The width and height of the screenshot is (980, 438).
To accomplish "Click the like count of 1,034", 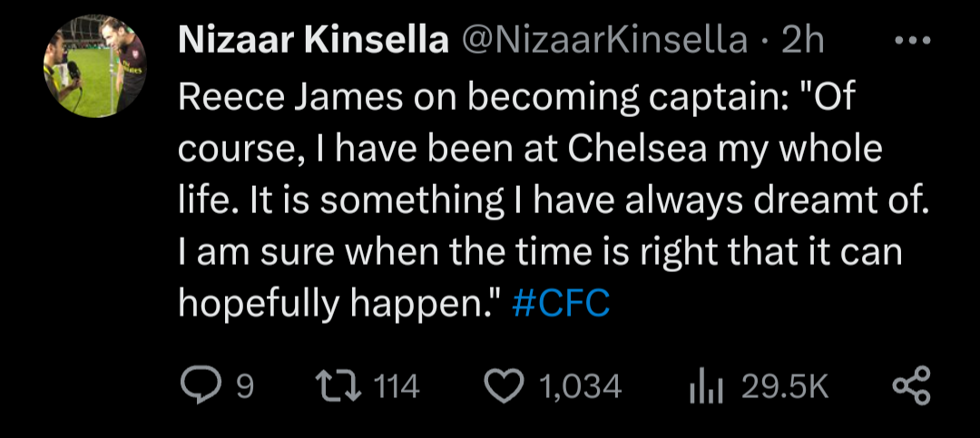I will (581, 387).
